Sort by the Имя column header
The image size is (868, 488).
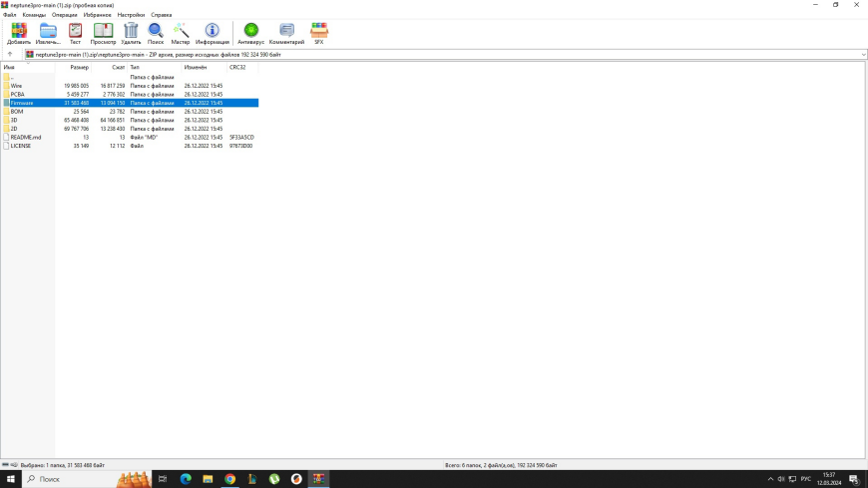pyautogui.click(x=28, y=67)
